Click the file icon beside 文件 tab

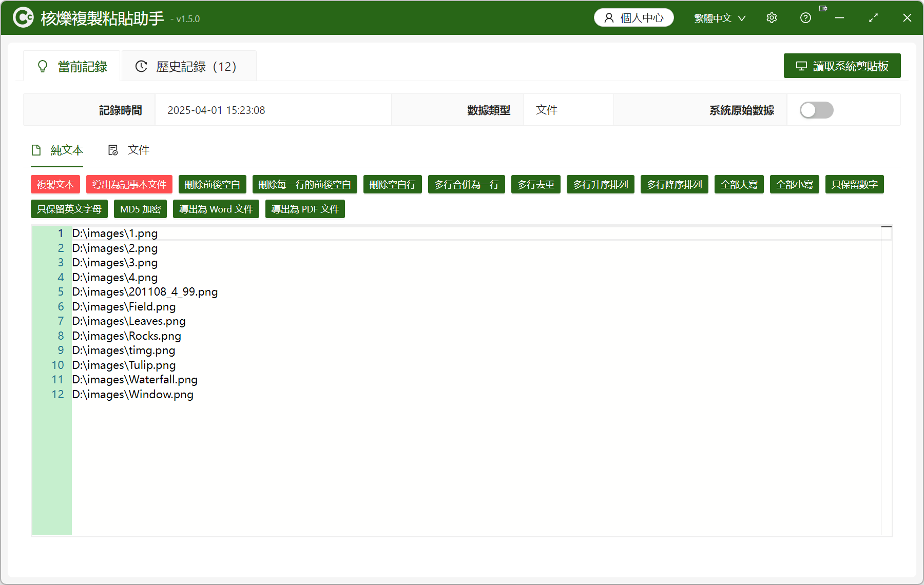click(113, 150)
